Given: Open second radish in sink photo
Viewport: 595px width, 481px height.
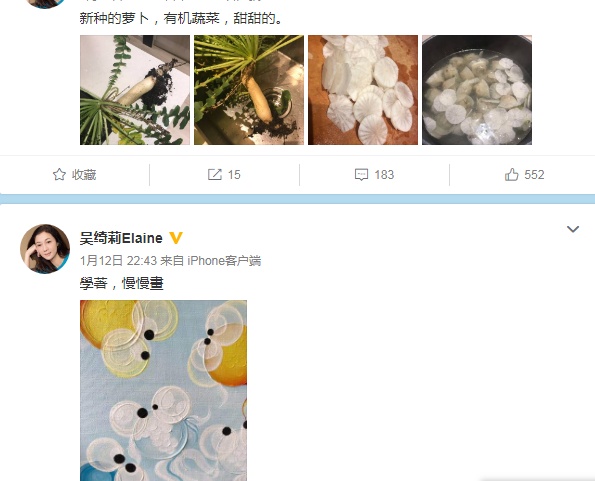Looking at the screenshot, I should coord(249,90).
